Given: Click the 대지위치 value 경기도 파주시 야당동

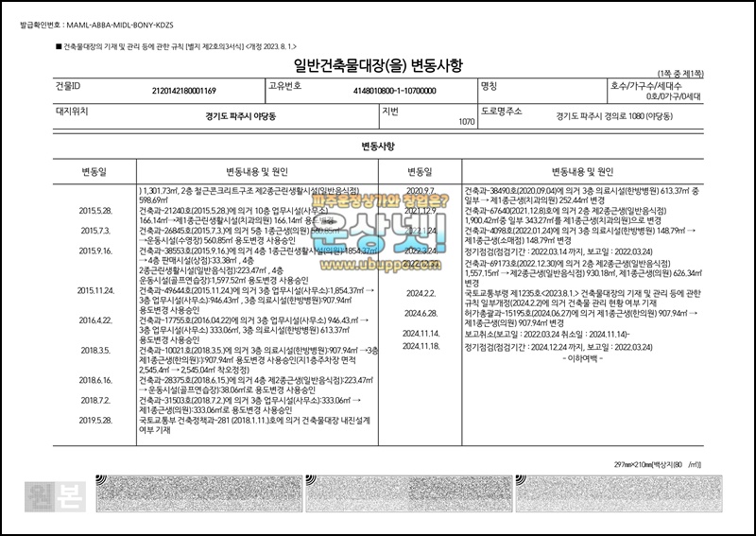Looking at the screenshot, I should click(x=241, y=118).
